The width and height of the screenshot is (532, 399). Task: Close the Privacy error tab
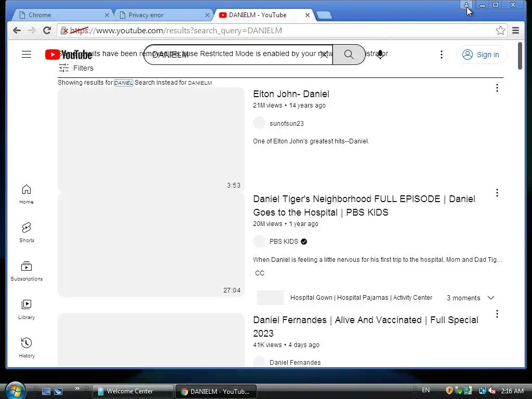pos(207,15)
